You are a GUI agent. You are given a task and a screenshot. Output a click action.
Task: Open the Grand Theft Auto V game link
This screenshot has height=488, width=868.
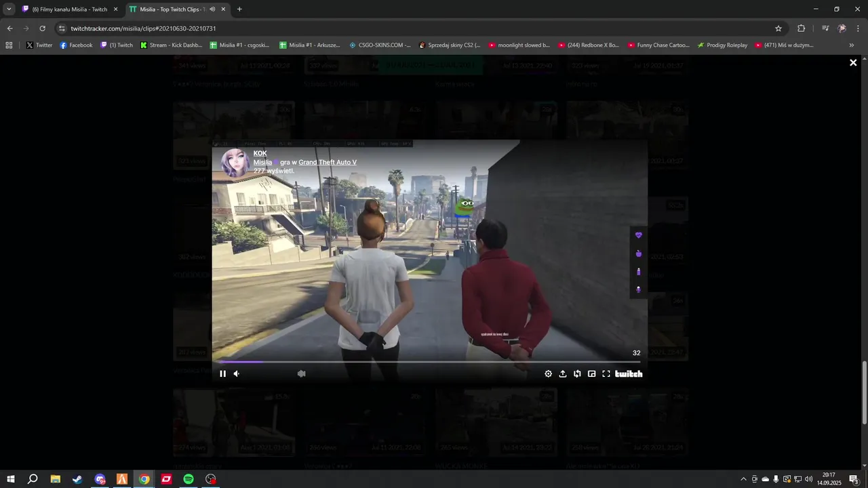click(328, 162)
